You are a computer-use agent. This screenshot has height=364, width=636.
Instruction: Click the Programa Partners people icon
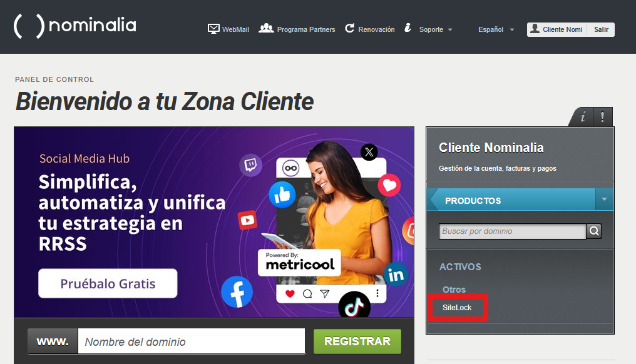266,28
